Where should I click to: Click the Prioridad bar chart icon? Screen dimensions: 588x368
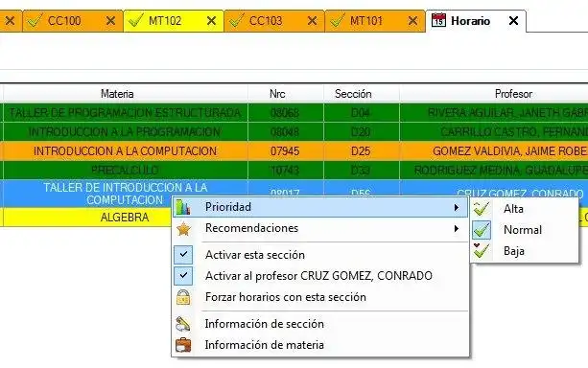tap(183, 207)
